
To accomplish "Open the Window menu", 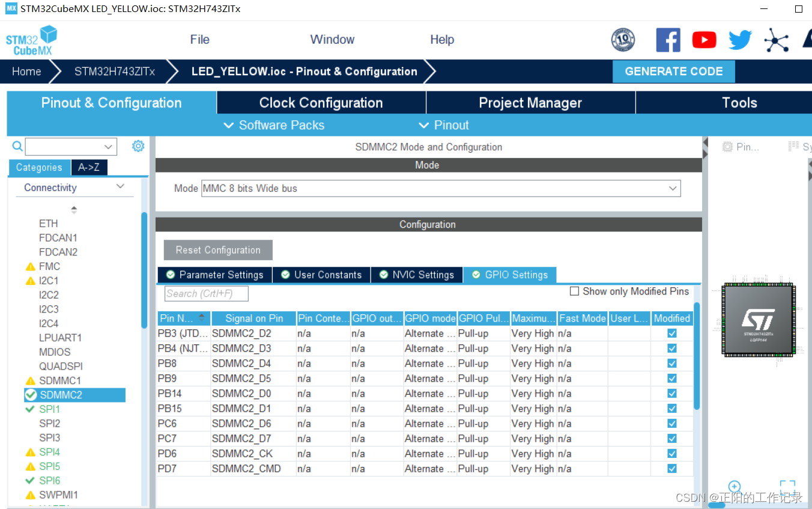I will 332,40.
